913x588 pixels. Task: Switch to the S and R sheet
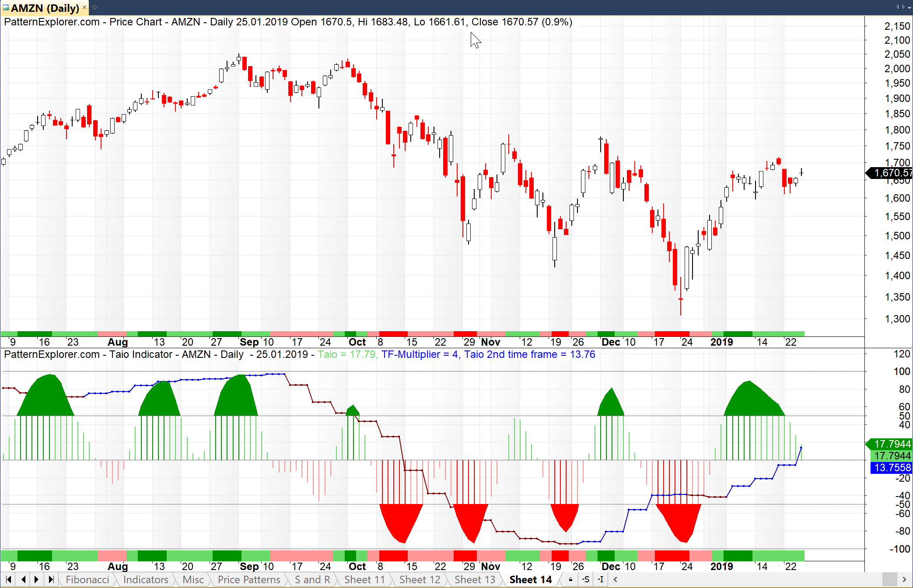point(312,580)
